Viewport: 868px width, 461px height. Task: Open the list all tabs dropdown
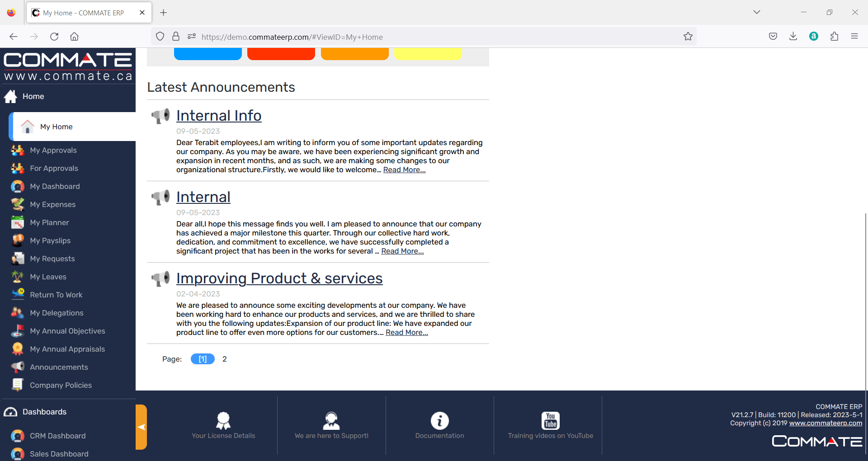point(757,12)
